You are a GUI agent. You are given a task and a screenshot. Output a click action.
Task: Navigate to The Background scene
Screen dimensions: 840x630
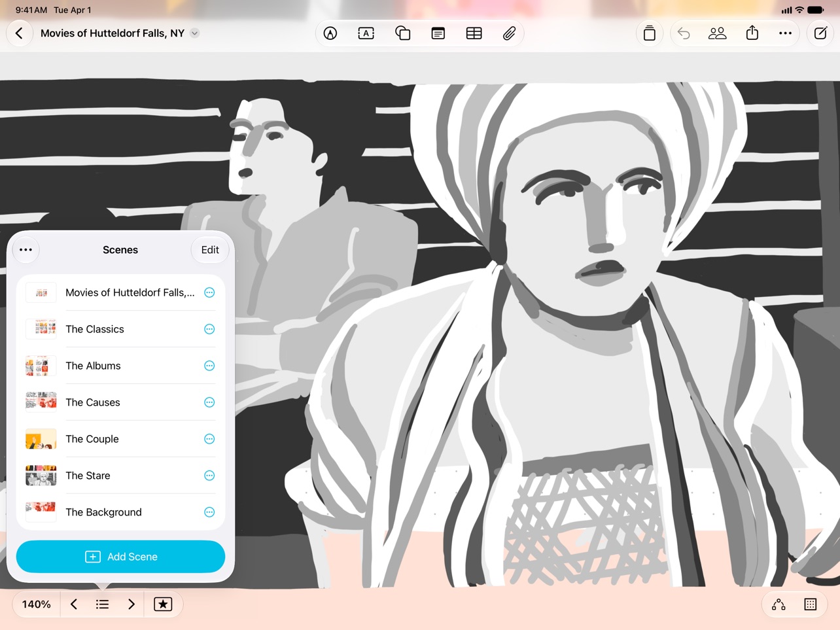pos(120,512)
